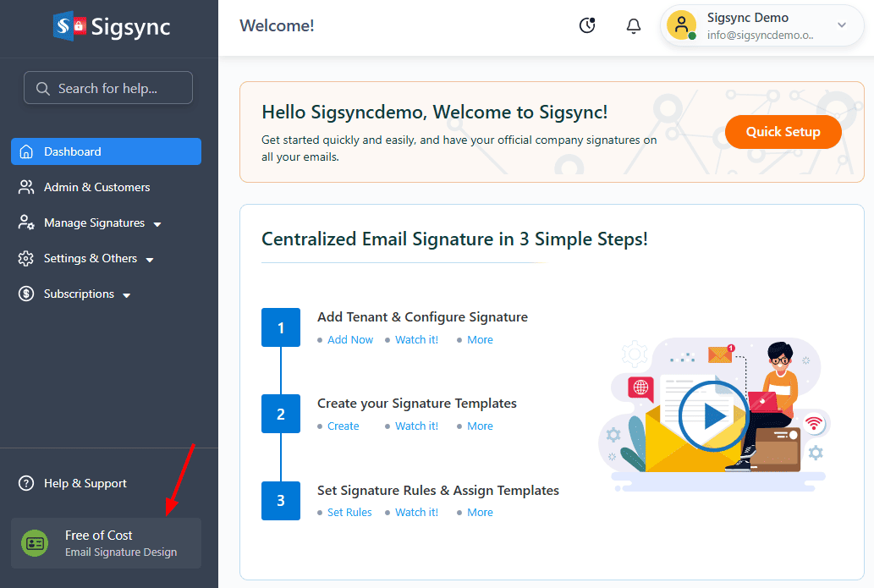The height and width of the screenshot is (588, 874).
Task: Open Admin & Customers page
Action: pyautogui.click(x=97, y=187)
